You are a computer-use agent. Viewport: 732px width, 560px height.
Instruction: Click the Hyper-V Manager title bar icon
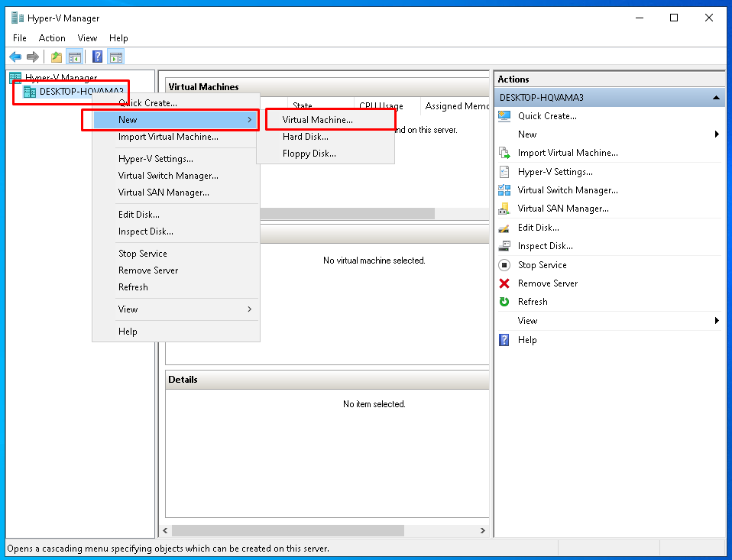(18, 18)
